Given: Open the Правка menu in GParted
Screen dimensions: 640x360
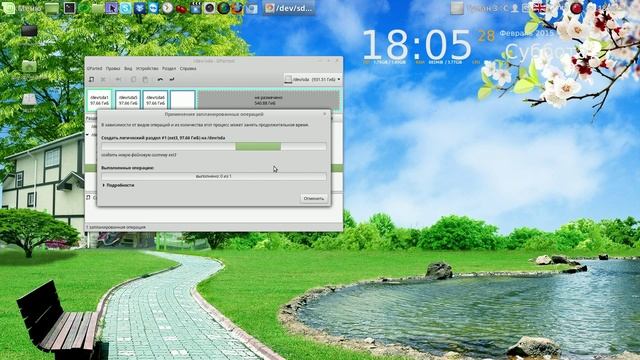Looking at the screenshot, I should [113, 69].
